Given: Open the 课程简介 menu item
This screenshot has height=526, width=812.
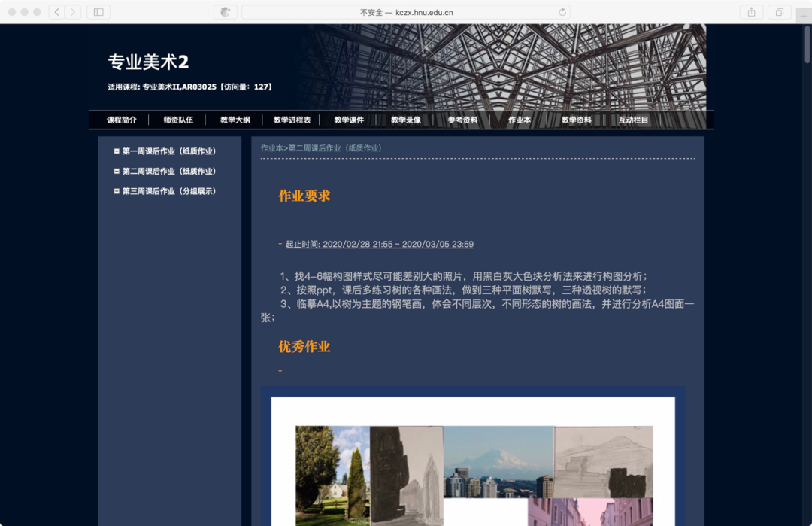Looking at the screenshot, I should coord(121,120).
